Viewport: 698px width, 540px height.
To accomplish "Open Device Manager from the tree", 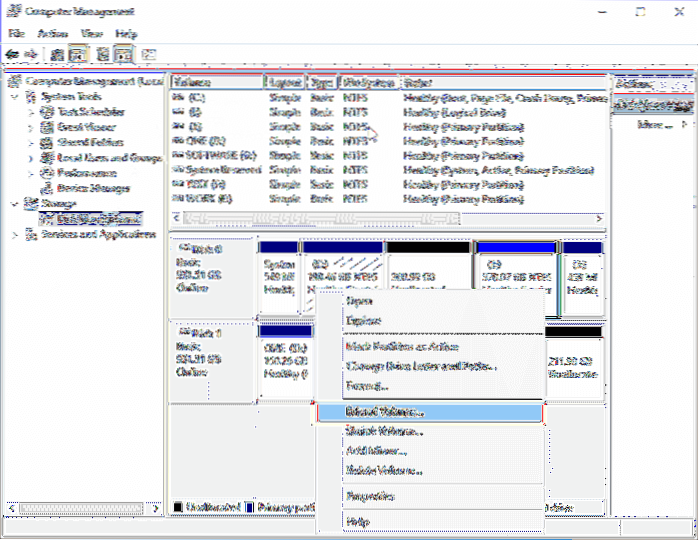I will pos(46,186).
